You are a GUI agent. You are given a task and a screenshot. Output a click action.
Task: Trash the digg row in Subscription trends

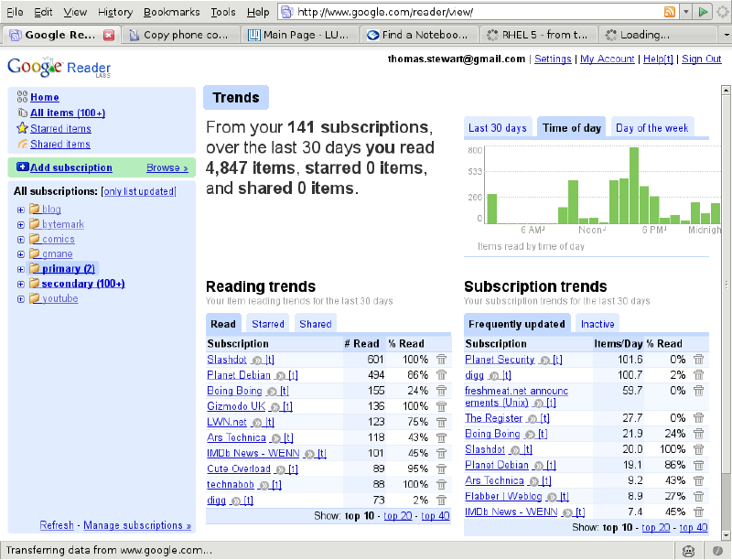click(697, 374)
